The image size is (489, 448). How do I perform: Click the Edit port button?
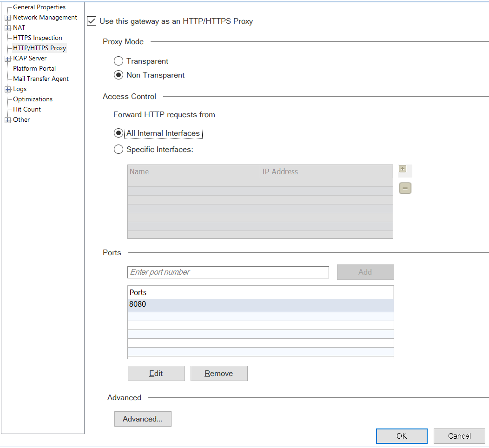pyautogui.click(x=156, y=373)
